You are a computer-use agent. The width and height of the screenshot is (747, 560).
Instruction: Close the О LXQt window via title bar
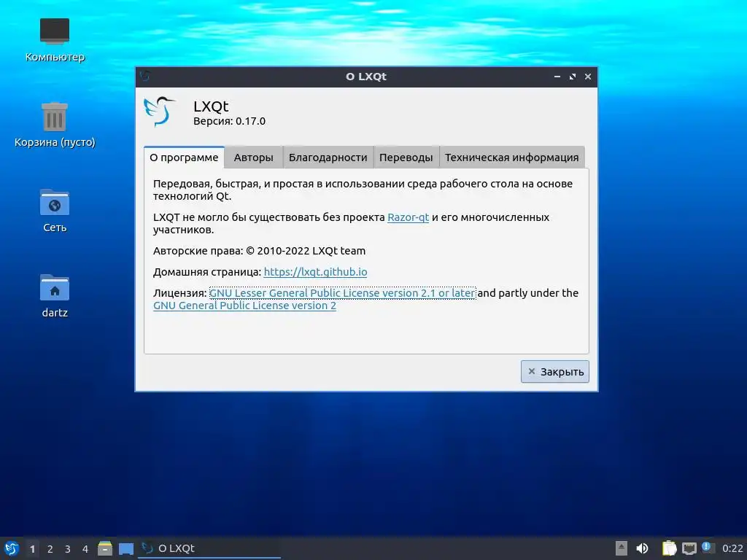[588, 77]
